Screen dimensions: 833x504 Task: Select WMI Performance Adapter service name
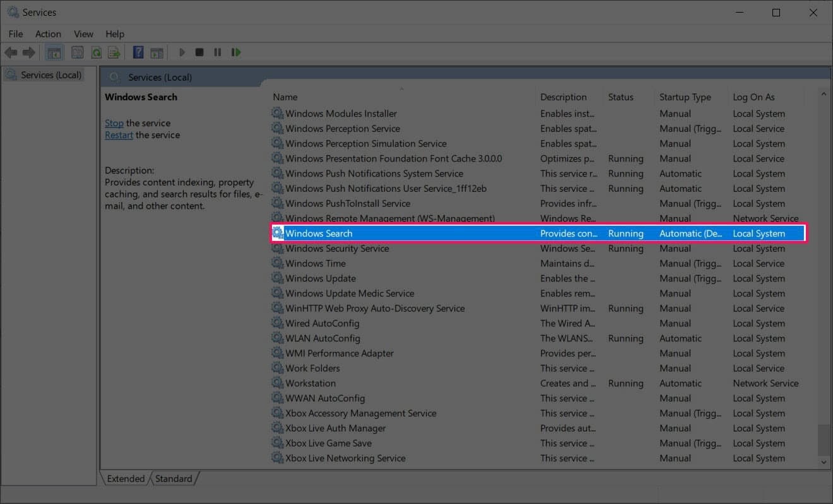pos(340,354)
